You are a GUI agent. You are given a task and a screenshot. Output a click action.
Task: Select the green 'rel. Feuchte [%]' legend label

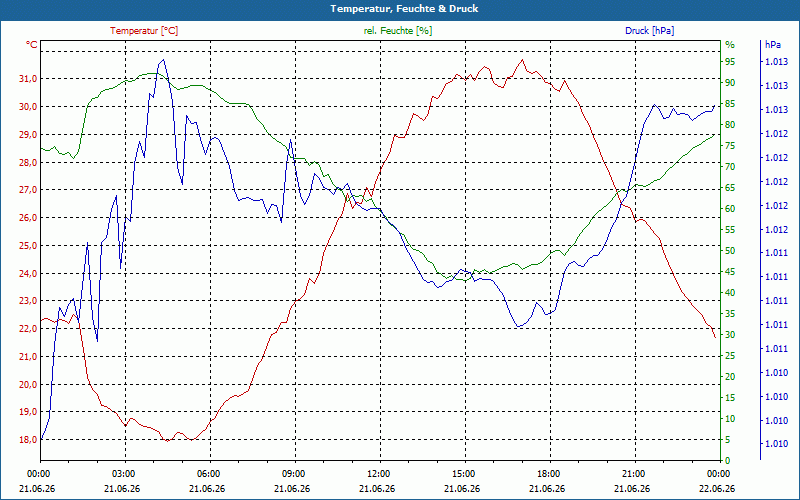398,31
